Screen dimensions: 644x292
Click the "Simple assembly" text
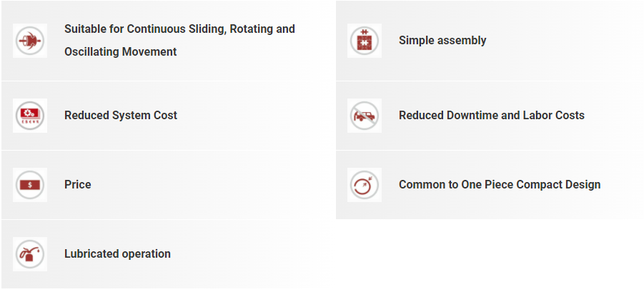pos(442,41)
